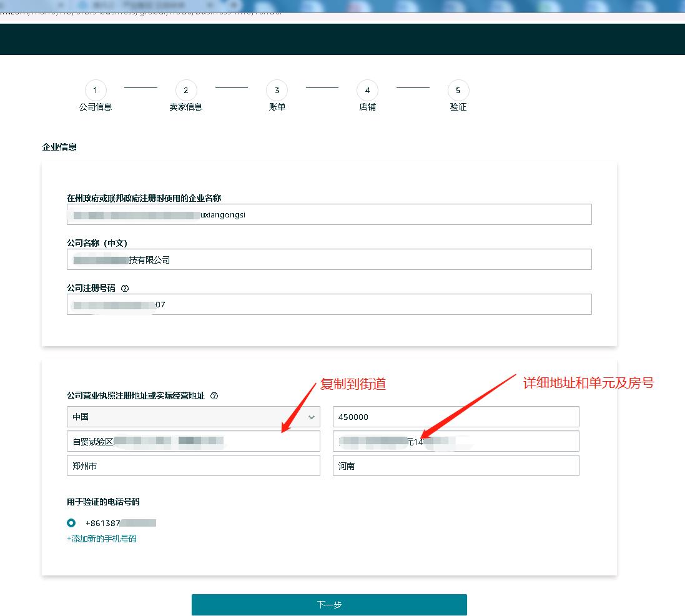Open the country dropdown showing 中国
Screen dimensions: 685x616
click(194, 417)
